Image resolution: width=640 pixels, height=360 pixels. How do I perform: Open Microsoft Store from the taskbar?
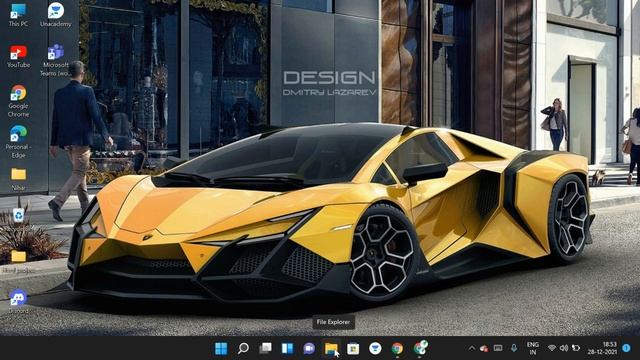point(353,348)
